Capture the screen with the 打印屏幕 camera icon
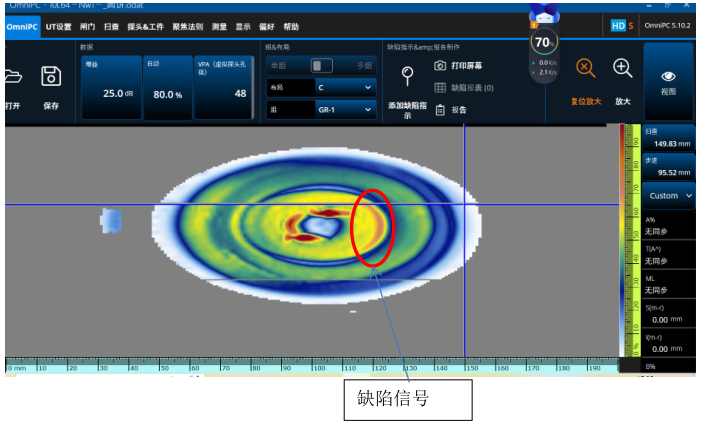The width and height of the screenshot is (706, 436). [x=440, y=66]
